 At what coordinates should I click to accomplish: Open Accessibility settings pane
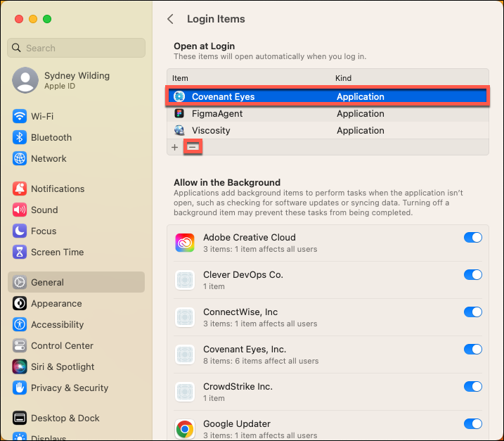click(x=76, y=324)
